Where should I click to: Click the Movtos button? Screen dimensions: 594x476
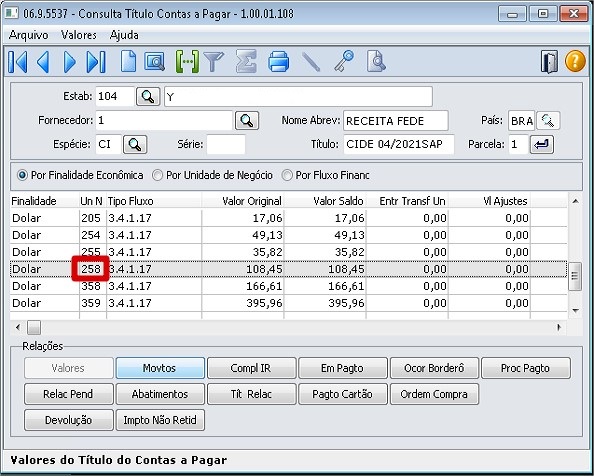[160, 368]
